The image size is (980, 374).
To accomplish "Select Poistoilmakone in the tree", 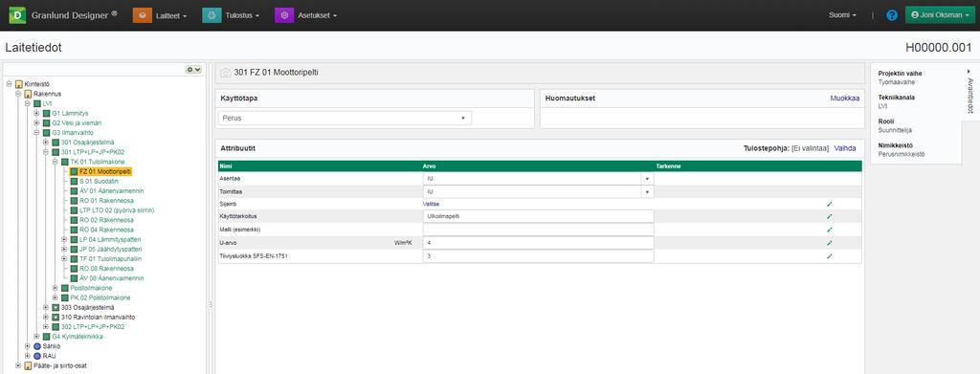I will (91, 288).
